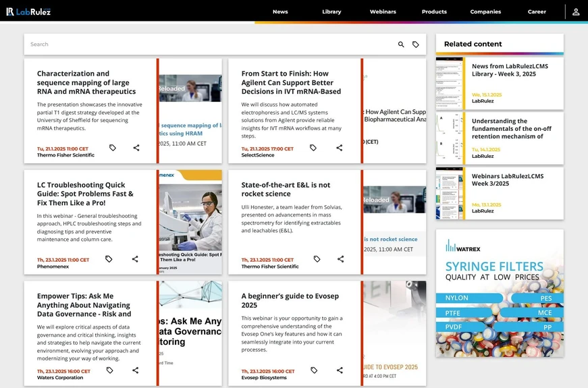Screen dimensions: 588x388
Task: Click the search magnifier icon
Action: click(401, 45)
